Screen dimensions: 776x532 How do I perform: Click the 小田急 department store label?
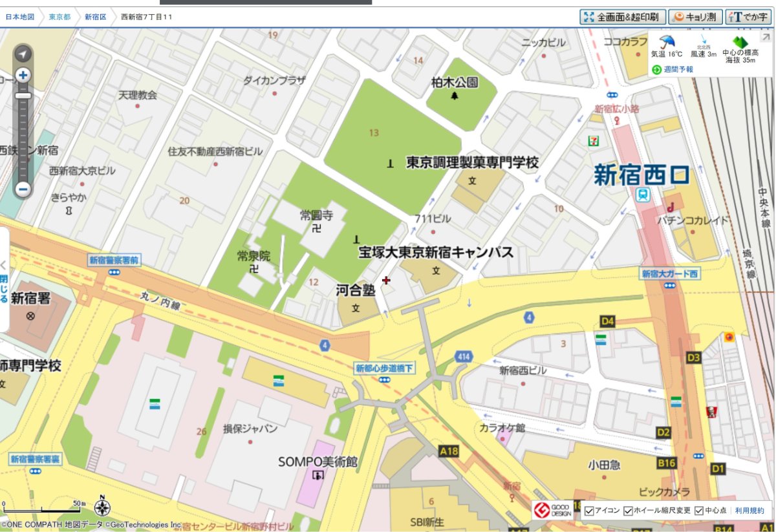pyautogui.click(x=603, y=464)
